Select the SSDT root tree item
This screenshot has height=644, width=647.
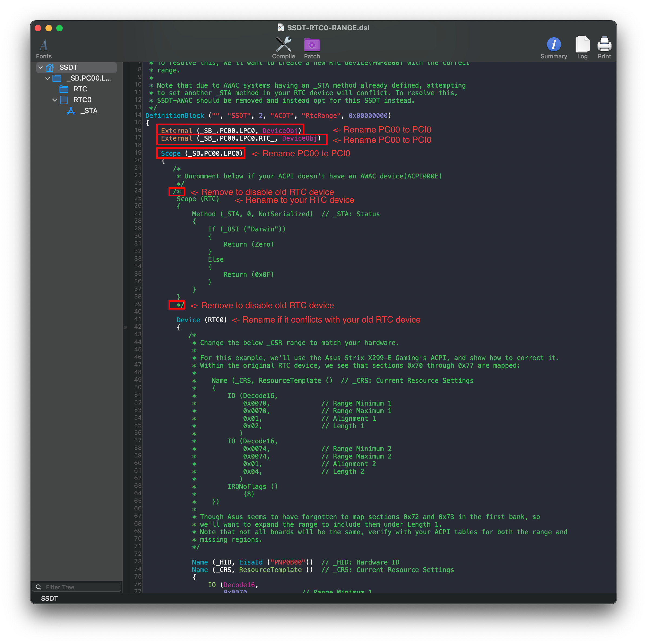(x=68, y=68)
